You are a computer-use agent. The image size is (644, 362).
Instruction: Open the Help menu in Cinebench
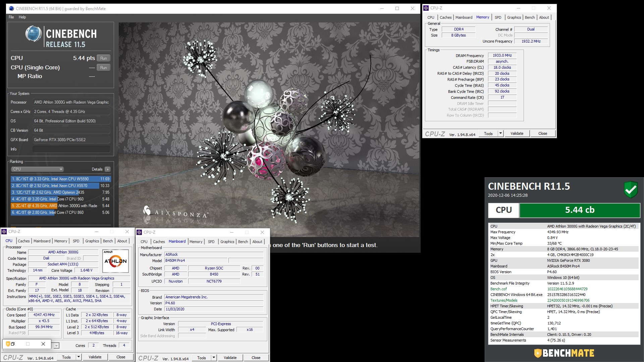tap(22, 17)
